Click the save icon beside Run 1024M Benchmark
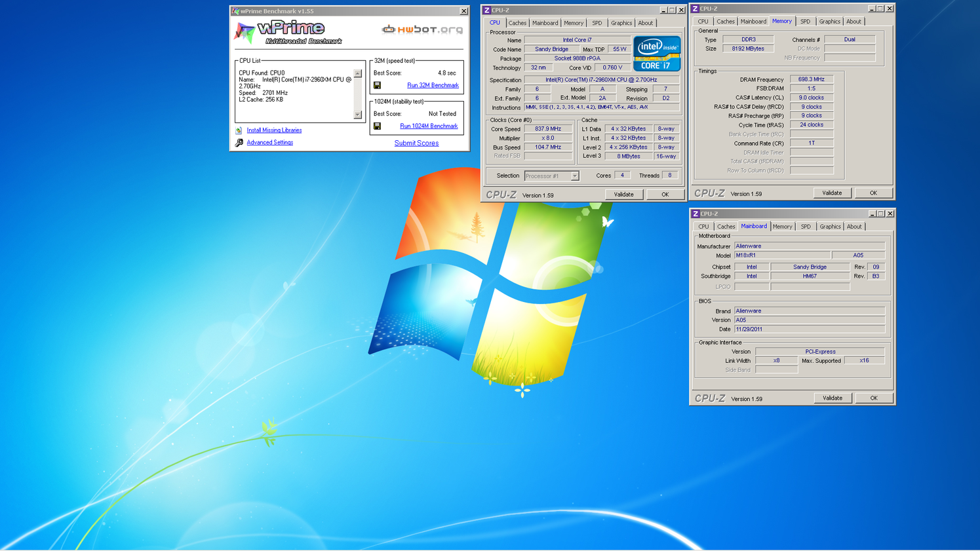The image size is (980, 551). (x=377, y=126)
